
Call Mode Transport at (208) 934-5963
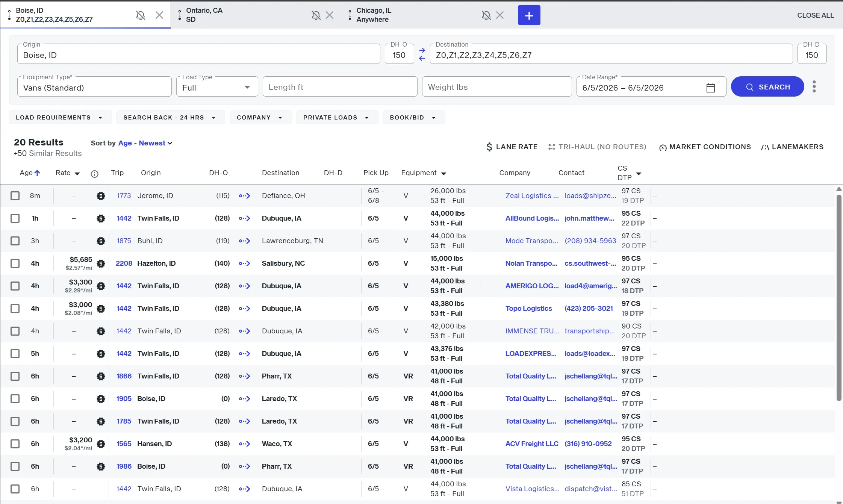[x=590, y=241]
